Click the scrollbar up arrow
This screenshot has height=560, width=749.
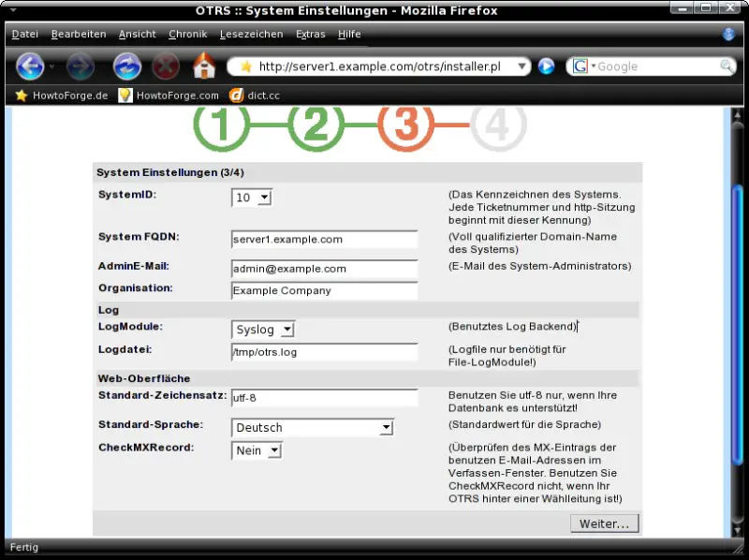pyautogui.click(x=737, y=114)
